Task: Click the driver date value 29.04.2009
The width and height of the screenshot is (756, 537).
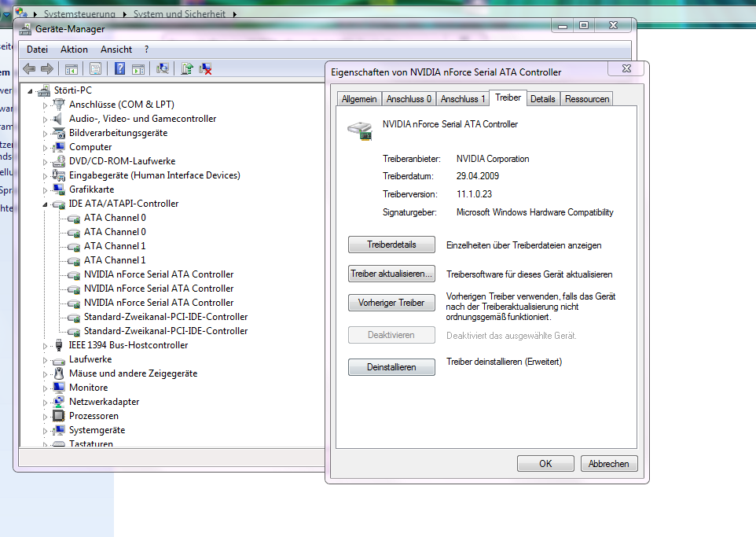Action: (x=478, y=176)
